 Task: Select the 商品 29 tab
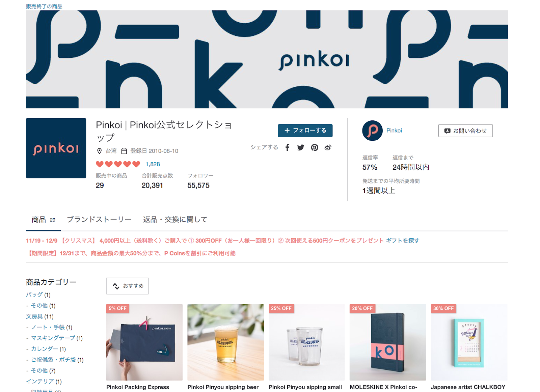pos(44,220)
